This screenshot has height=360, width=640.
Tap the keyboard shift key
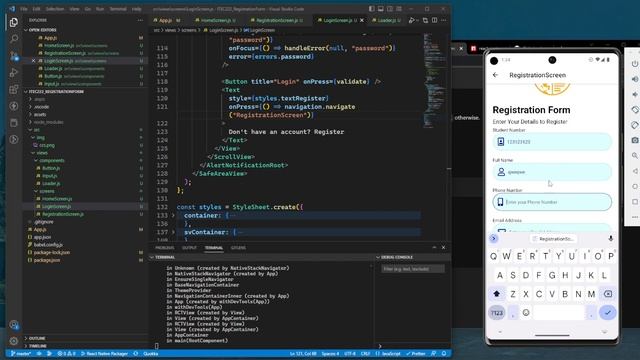497,294
